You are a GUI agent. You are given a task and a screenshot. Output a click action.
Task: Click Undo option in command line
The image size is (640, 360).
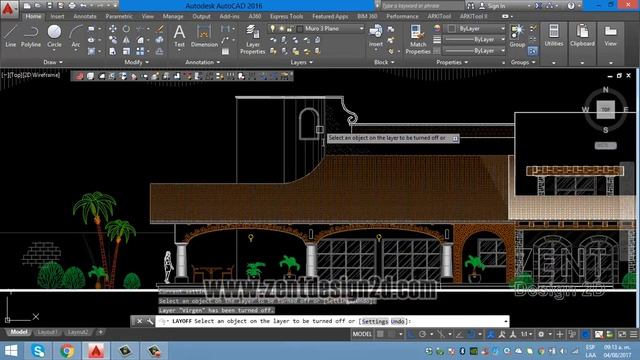coord(398,322)
